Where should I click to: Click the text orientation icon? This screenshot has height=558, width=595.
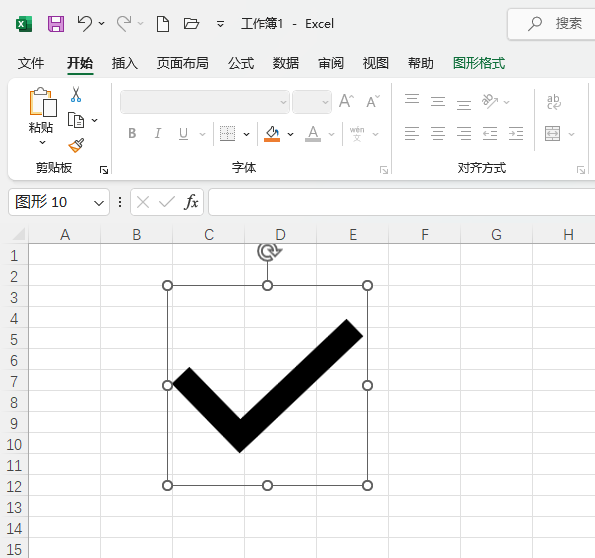(x=490, y=101)
